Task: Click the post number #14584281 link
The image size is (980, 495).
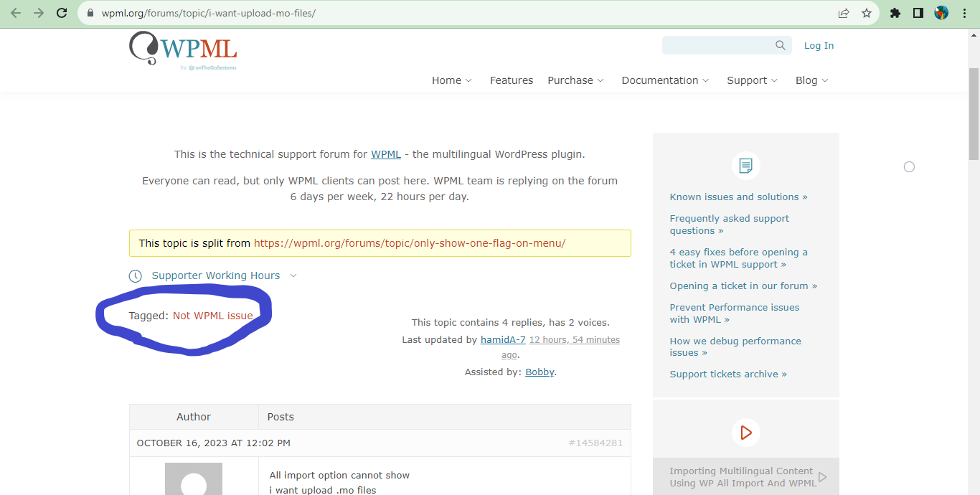Action: tap(595, 443)
